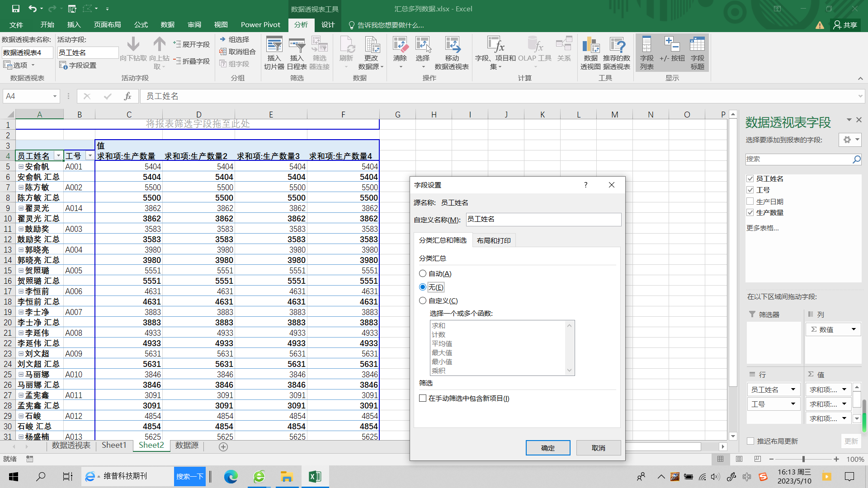The image size is (868, 488).
Task: Click Expand Field icon
Action: [192, 44]
